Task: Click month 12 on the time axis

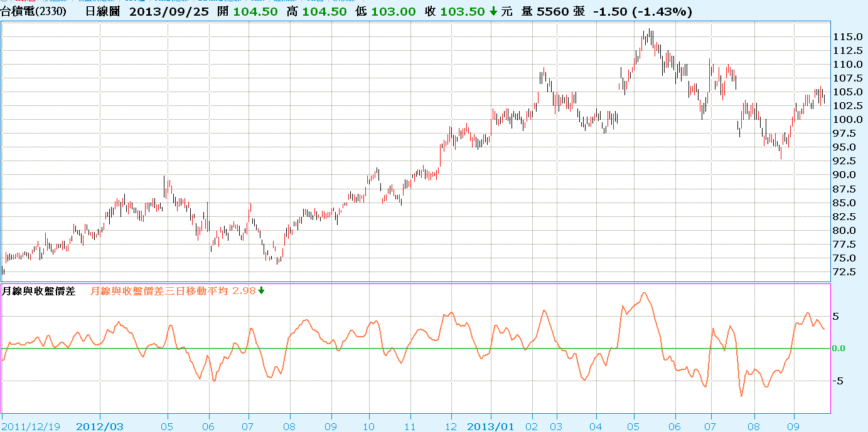Action: pos(451,426)
